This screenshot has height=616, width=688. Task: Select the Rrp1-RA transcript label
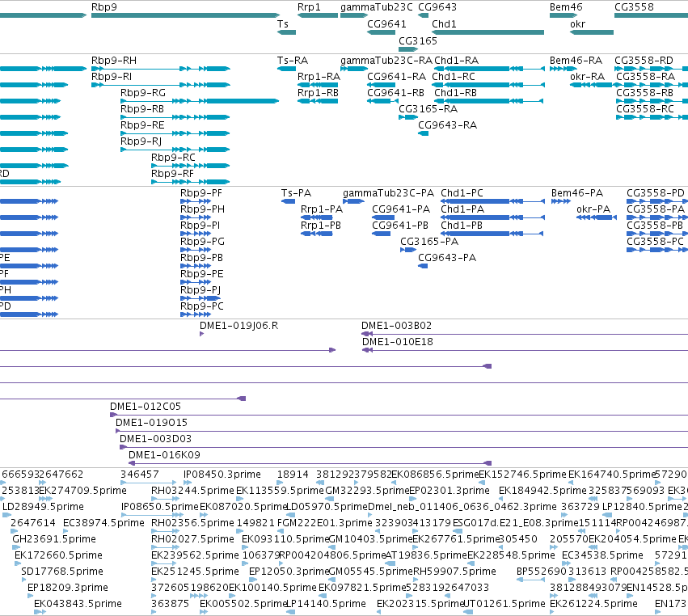click(319, 77)
